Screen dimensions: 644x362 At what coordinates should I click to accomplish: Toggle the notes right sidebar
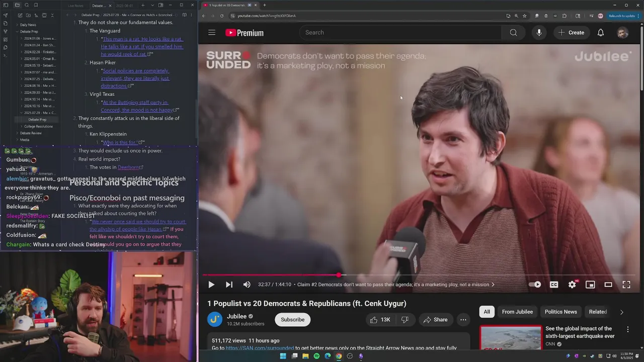tap(160, 5)
